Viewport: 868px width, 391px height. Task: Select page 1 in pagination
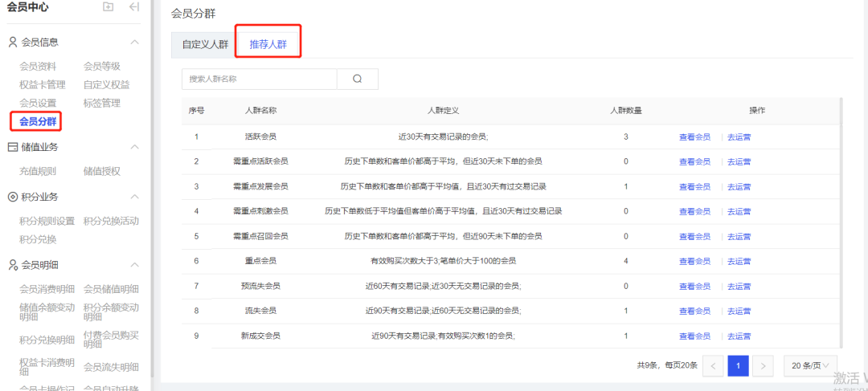pyautogui.click(x=738, y=365)
